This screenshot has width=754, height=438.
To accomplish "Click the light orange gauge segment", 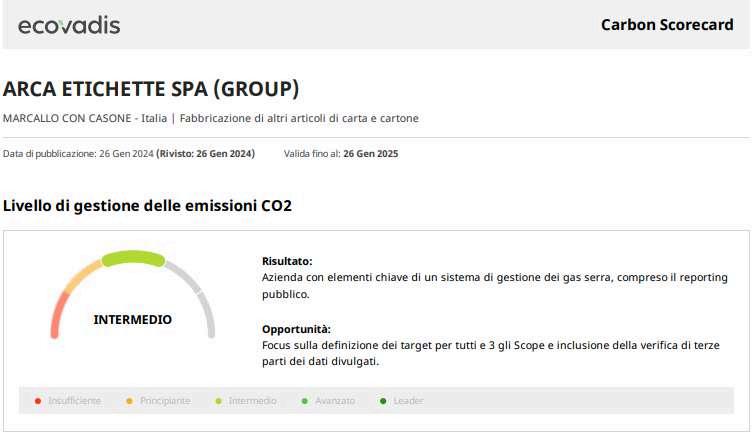I will (x=82, y=272).
